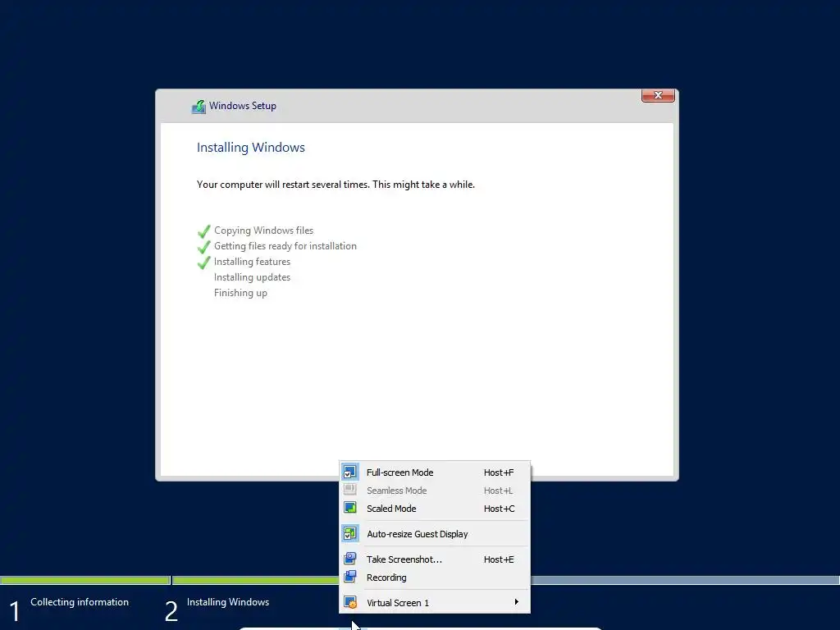Click 'Getting files ready for installation' text
The height and width of the screenshot is (630, 840).
pyautogui.click(x=285, y=246)
